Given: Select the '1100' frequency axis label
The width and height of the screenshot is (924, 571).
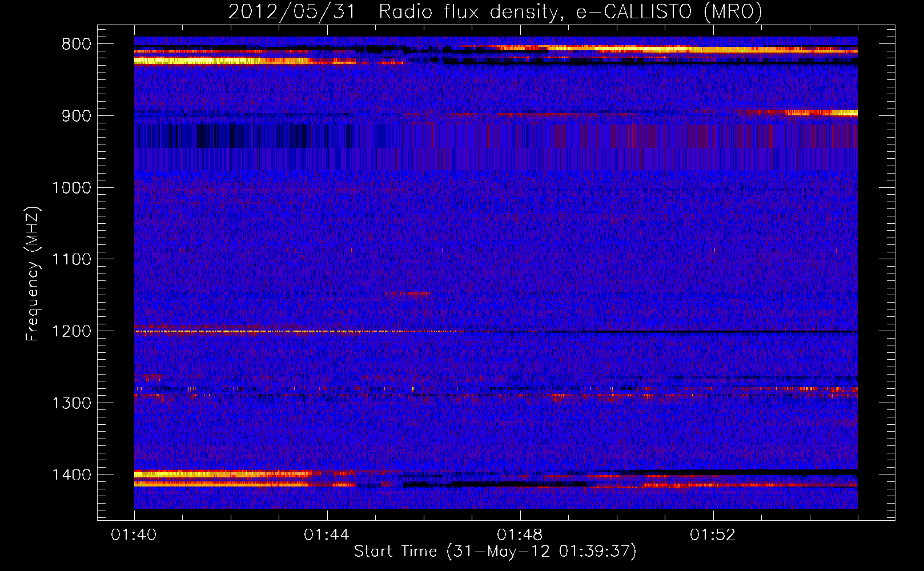Looking at the screenshot, I should [x=71, y=260].
